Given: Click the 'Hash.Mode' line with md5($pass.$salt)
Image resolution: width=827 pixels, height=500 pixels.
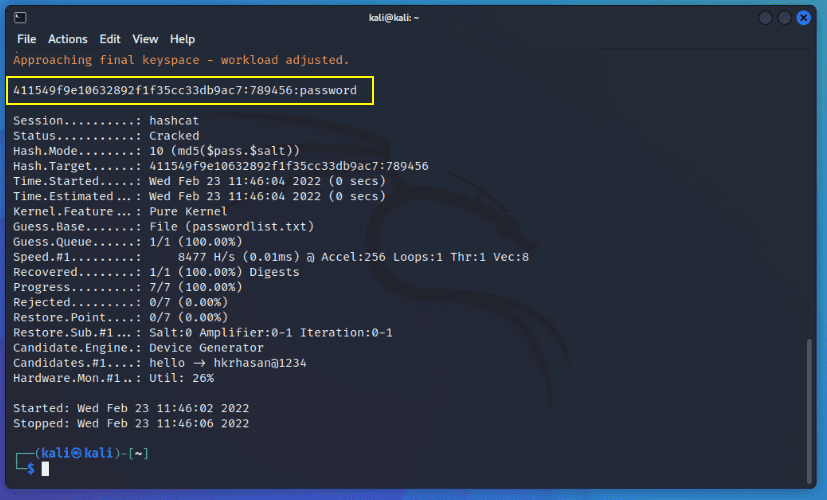Looking at the screenshot, I should point(157,151).
